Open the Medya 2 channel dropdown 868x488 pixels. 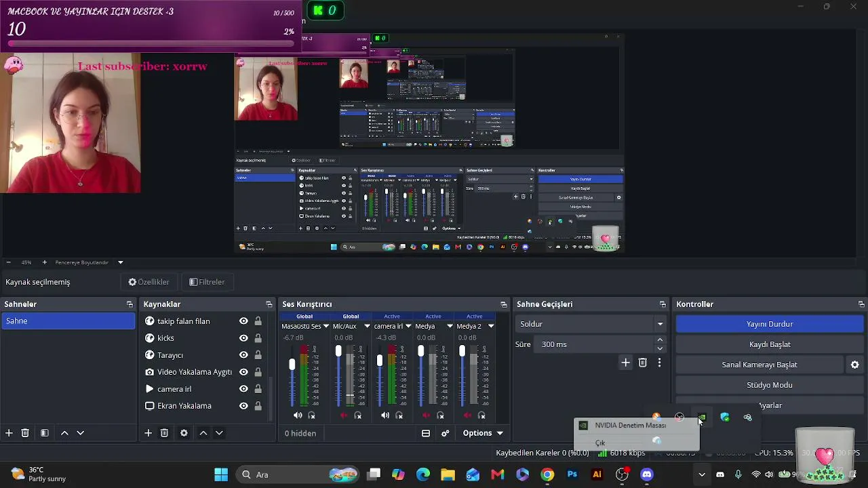coord(490,326)
